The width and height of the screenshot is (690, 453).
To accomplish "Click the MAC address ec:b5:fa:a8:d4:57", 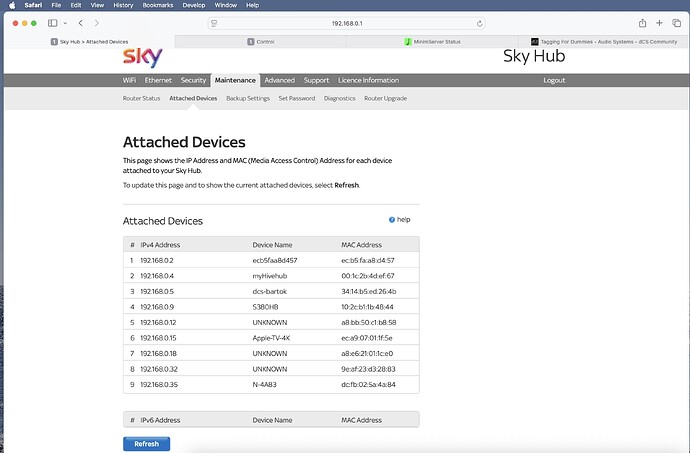I will click(368, 260).
